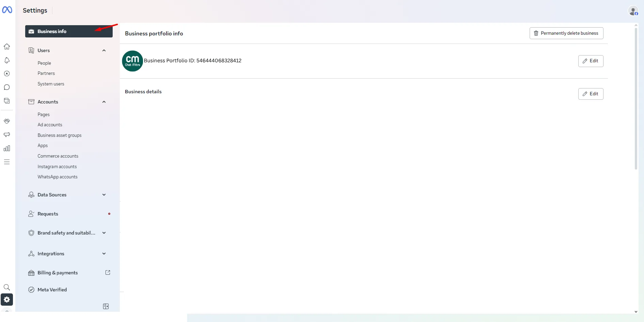Open the All tools hamburger icon
This screenshot has height=322, width=644.
point(7,162)
